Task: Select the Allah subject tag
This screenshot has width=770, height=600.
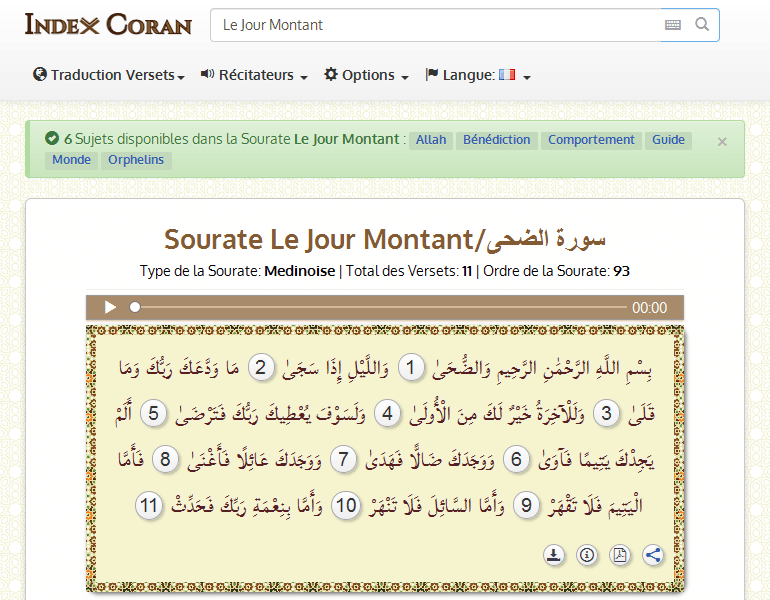Action: click(x=432, y=140)
